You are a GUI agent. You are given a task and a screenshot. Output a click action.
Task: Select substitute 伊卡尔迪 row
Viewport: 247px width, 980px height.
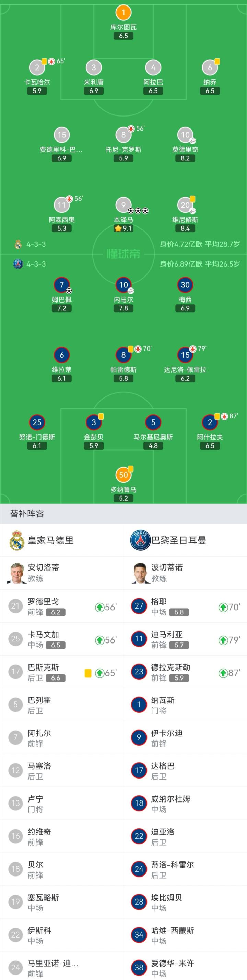tap(185, 738)
